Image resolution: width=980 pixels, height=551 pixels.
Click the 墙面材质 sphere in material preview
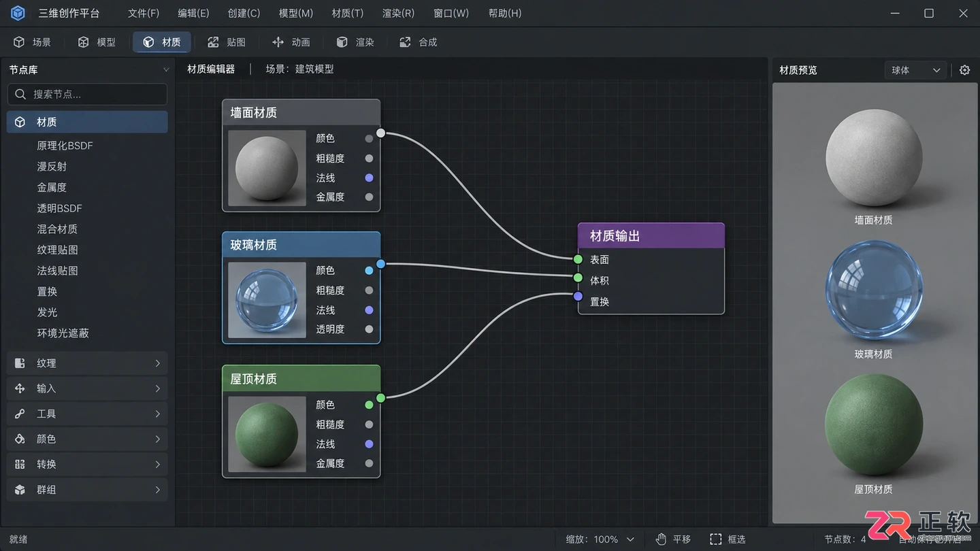coord(874,158)
